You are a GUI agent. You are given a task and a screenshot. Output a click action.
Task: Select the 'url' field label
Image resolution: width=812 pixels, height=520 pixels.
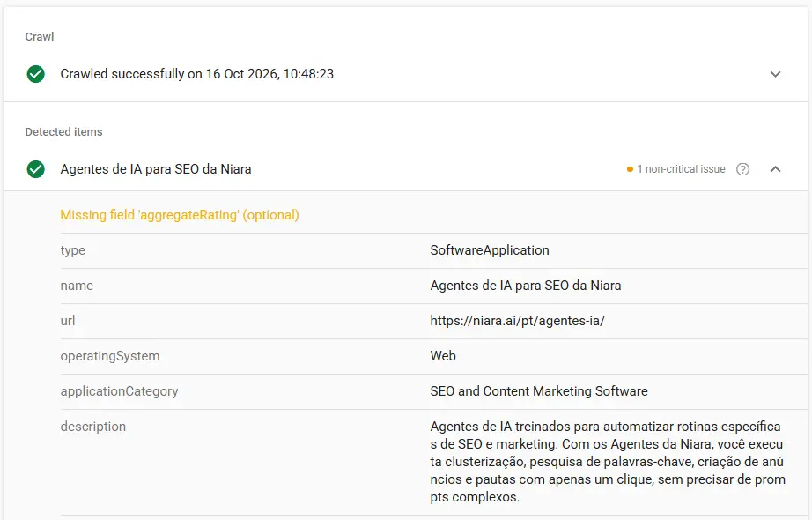(68, 321)
